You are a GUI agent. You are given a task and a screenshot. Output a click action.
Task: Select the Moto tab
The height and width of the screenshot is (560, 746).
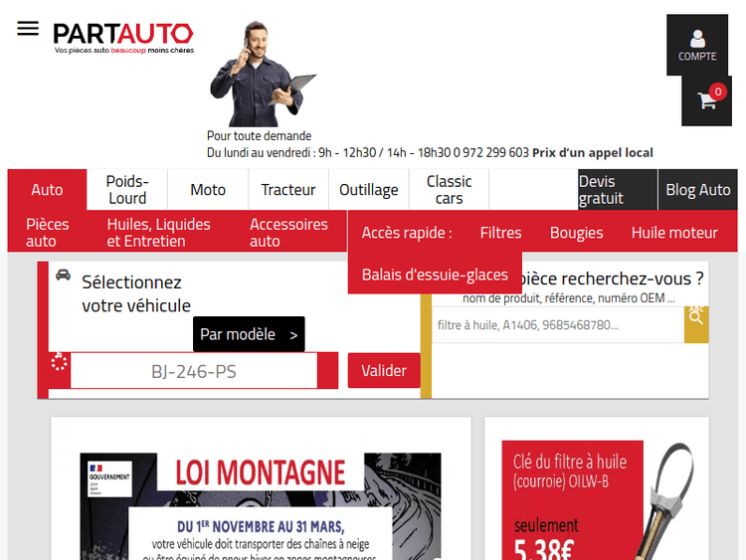click(x=208, y=189)
